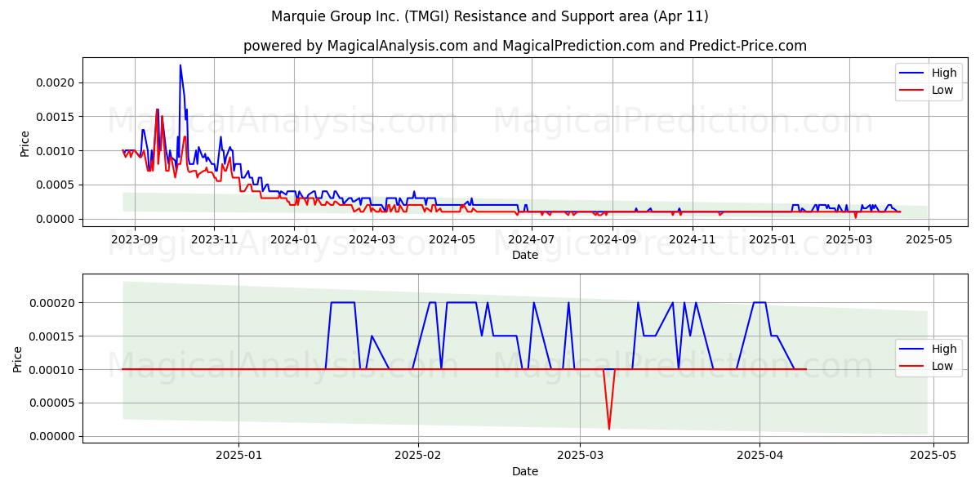Click the 'Date' axis title under the bottom chart
This screenshot has width=980, height=490.
click(x=525, y=471)
